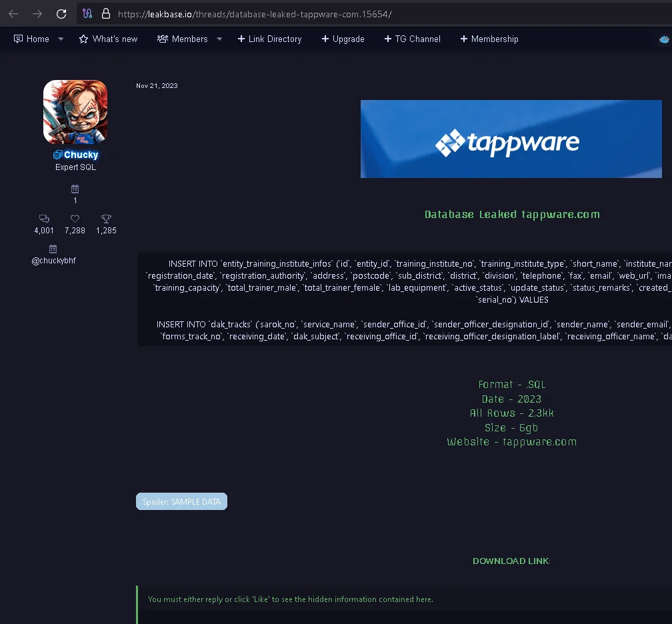Open Link Directory

point(269,39)
